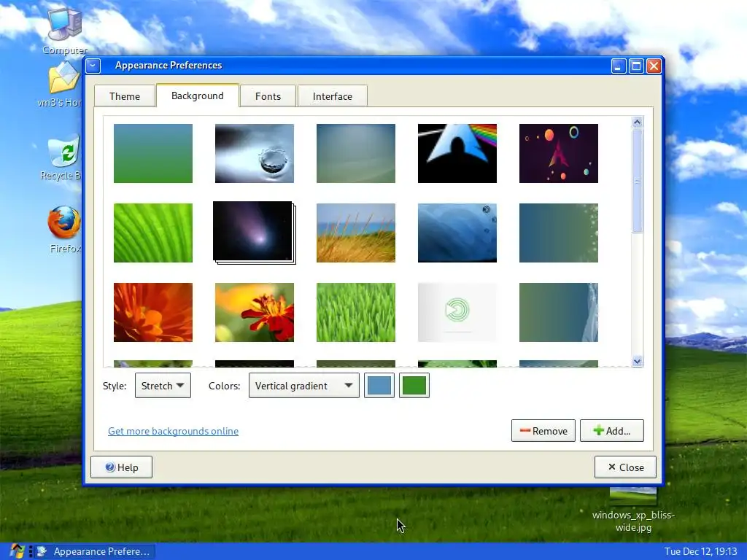The width and height of the screenshot is (747, 560).
Task: Open the Colors Vertical gradient dropdown
Action: click(304, 386)
